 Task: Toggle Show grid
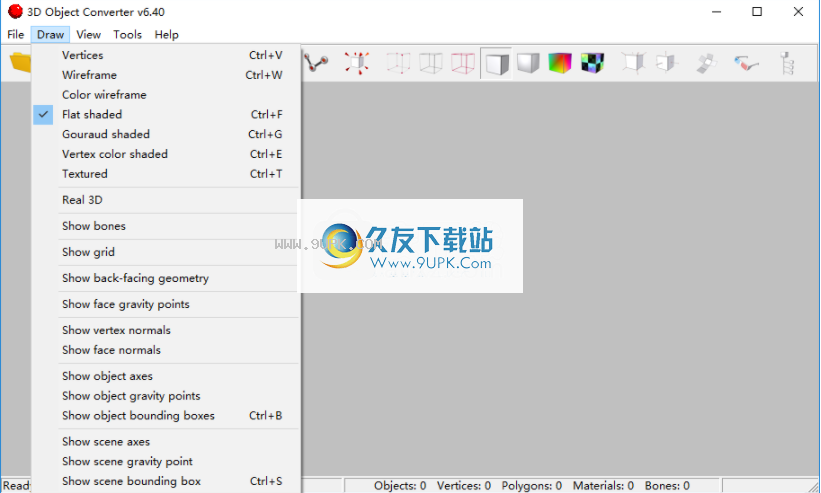pos(166,252)
